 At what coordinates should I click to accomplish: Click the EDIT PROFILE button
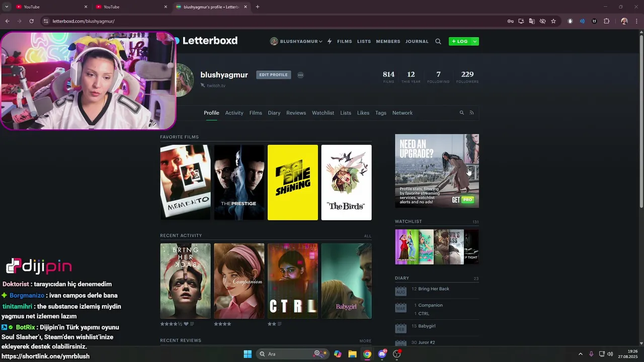pos(273,75)
